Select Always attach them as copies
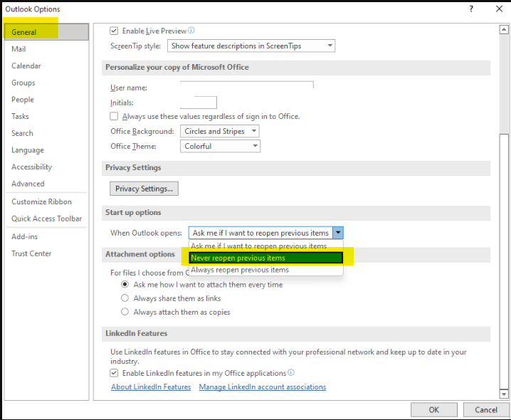The width and height of the screenshot is (511, 420). [125, 312]
